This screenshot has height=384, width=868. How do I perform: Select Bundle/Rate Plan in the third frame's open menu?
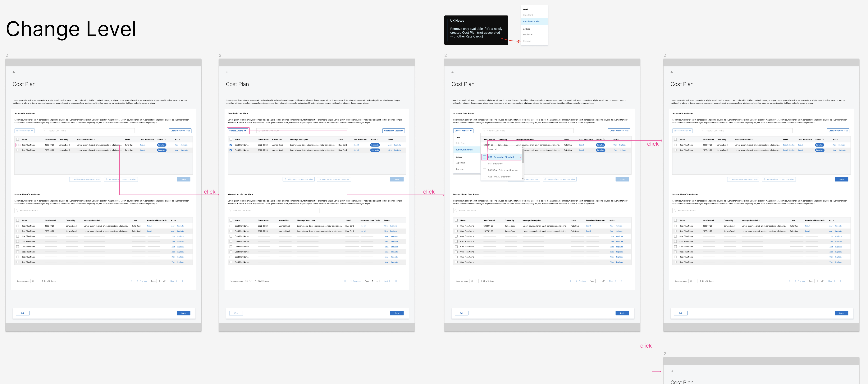pyautogui.click(x=464, y=150)
